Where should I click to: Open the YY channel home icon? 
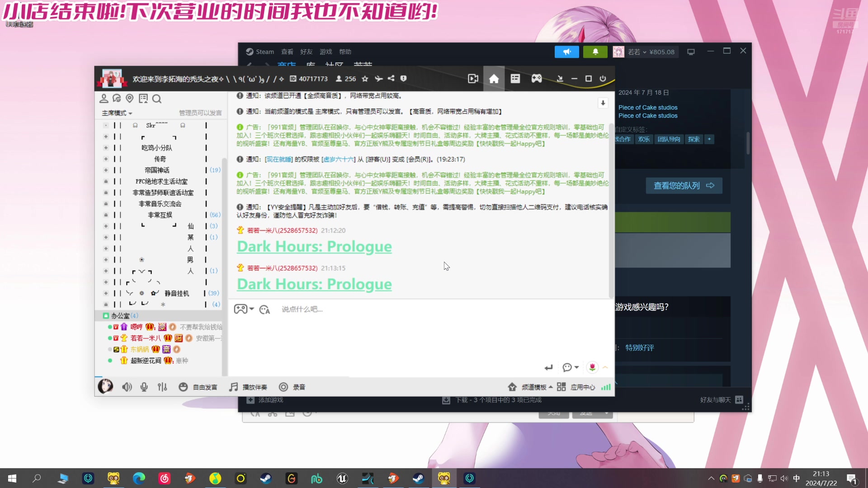coord(494,79)
